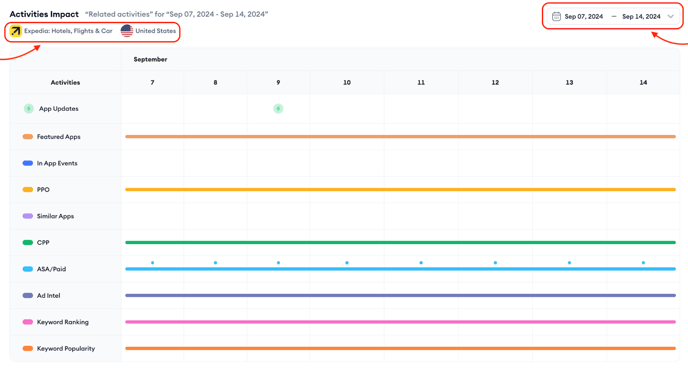Toggle the Similar Apps activity legend
688x370 pixels.
(x=48, y=216)
